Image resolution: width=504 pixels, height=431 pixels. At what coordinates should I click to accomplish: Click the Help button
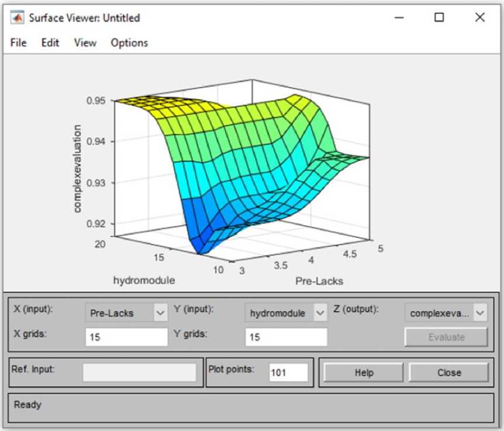click(364, 373)
